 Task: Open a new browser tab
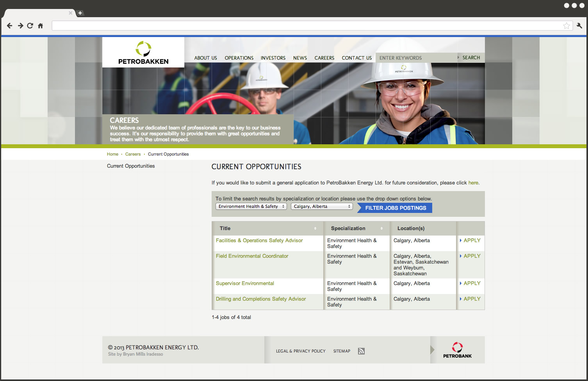80,13
